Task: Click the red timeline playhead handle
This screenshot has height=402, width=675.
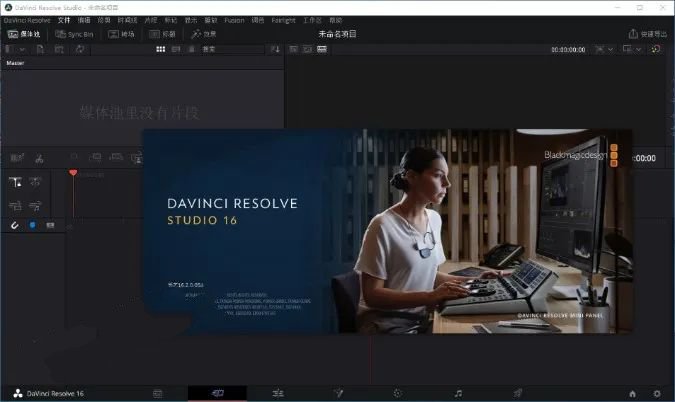Action: coord(73,173)
